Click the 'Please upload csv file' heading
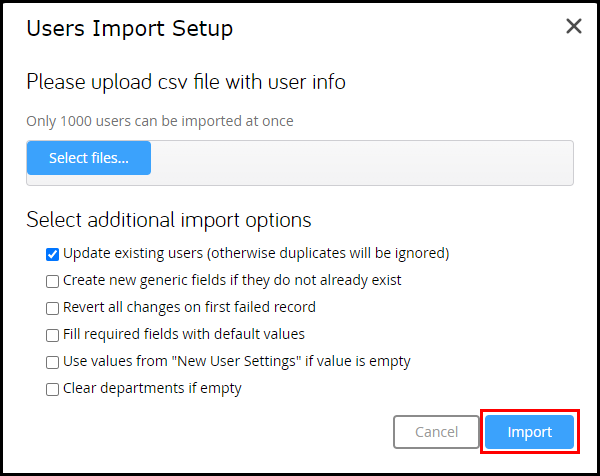 tap(186, 82)
